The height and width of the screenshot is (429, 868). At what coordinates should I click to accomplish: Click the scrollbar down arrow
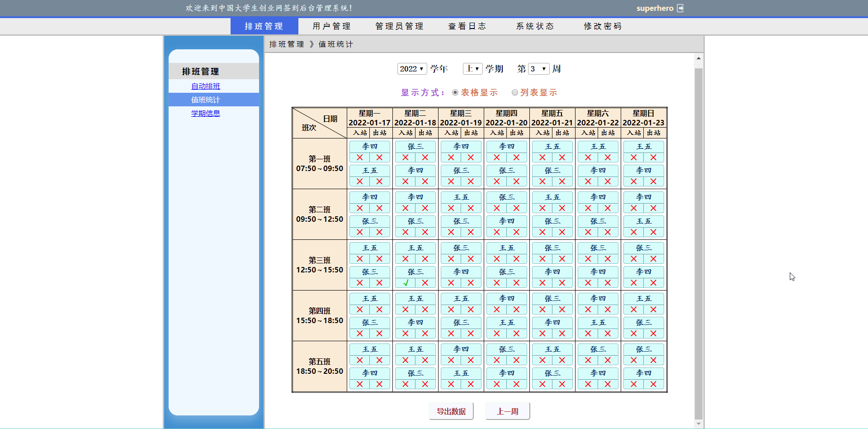click(x=698, y=424)
